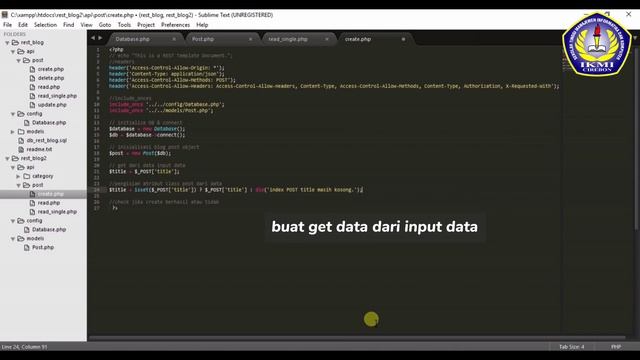Close the read_single.php tab
The width and height of the screenshot is (640, 360).
coord(327,39)
